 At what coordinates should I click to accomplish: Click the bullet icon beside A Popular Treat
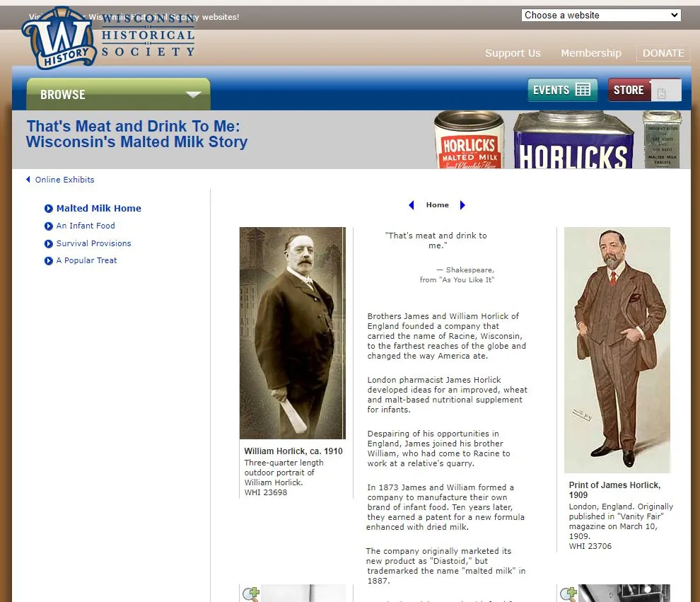point(49,261)
